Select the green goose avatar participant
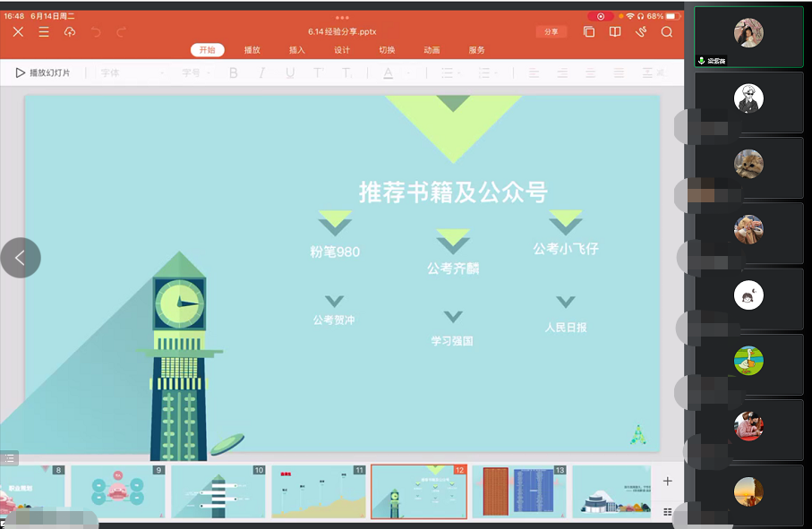Screen dimensions: 812x529 [x=748, y=364]
